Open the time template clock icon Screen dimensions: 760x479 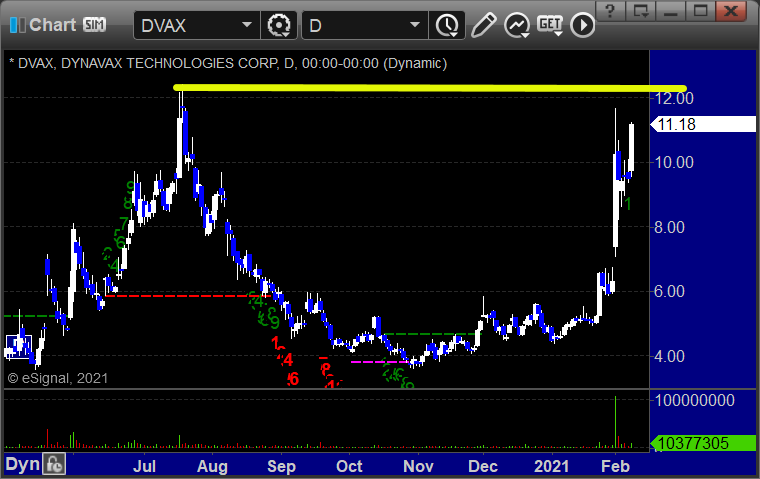click(x=446, y=25)
